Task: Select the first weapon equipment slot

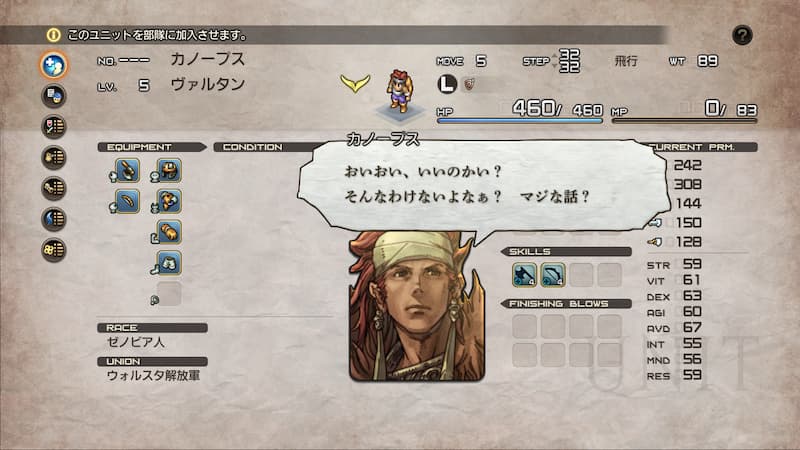Action: (x=128, y=171)
